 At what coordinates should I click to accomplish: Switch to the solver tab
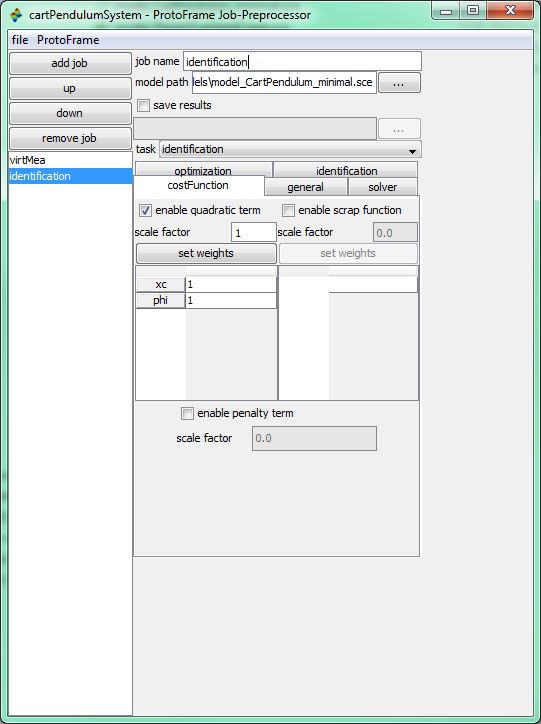[382, 187]
